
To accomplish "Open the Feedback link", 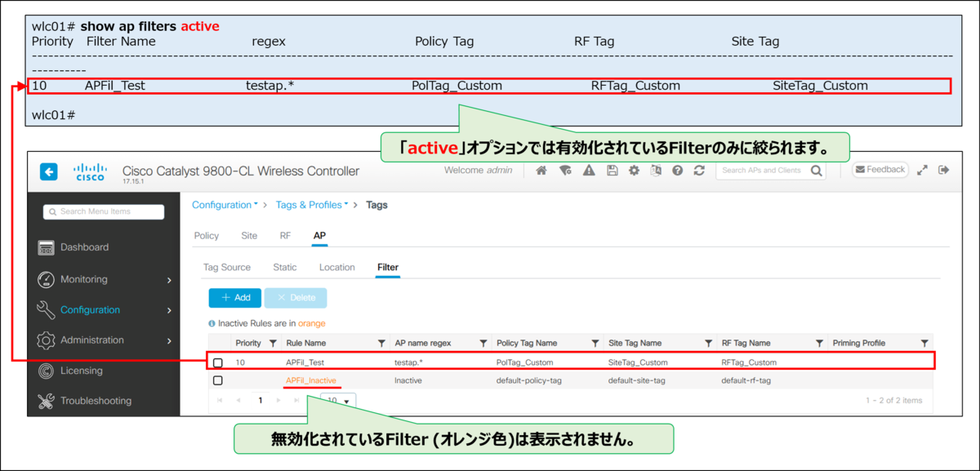I will 880,169.
